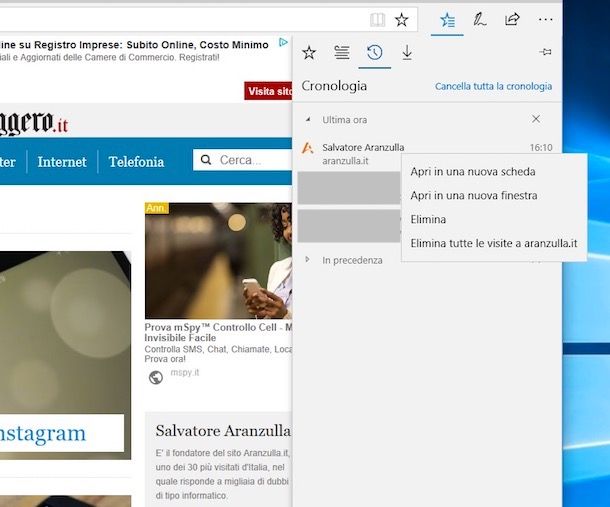Screen dimensions: 610x507
Task: Click the yellow 'Ann.' ad label
Action: [156, 208]
